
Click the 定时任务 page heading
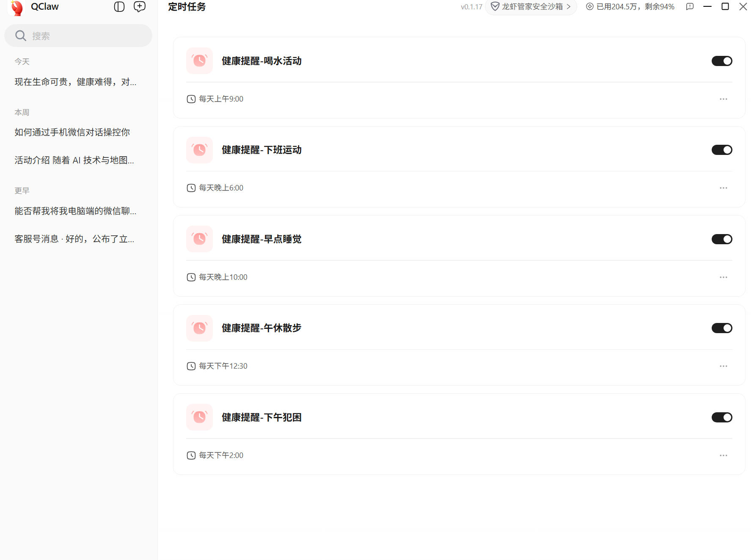coord(187,7)
